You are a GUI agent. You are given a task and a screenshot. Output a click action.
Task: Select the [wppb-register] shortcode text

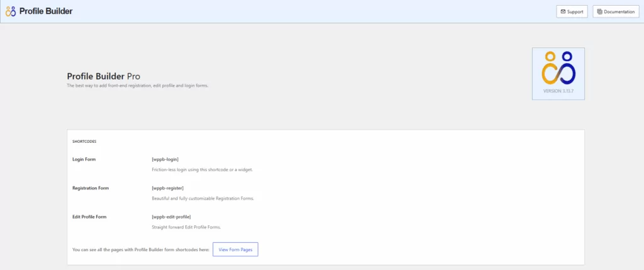click(167, 188)
